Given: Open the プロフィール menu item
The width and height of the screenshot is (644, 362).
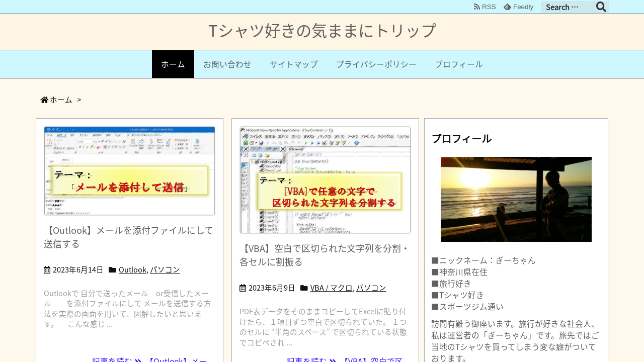Looking at the screenshot, I should pyautogui.click(x=458, y=64).
